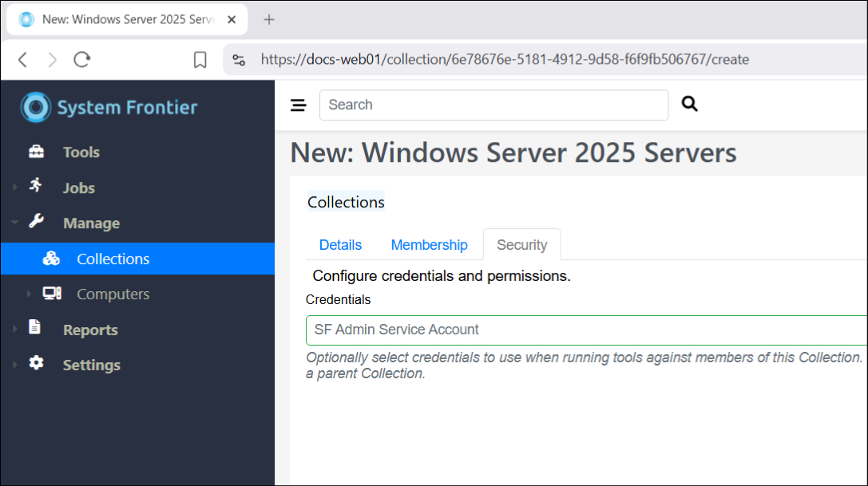The height and width of the screenshot is (486, 868).
Task: Expand the Jobs tree arrow
Action: pos(14,188)
